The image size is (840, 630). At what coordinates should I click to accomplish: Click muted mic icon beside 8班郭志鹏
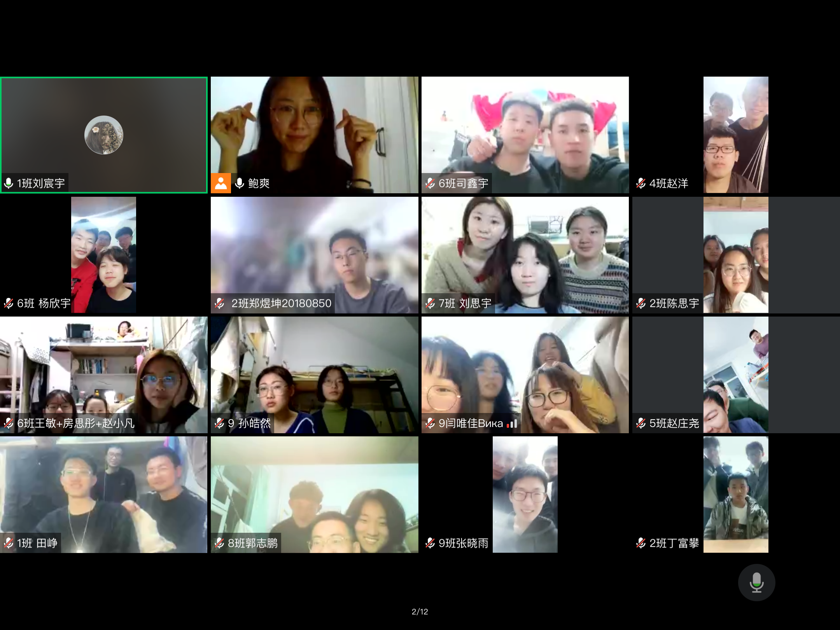(x=219, y=543)
